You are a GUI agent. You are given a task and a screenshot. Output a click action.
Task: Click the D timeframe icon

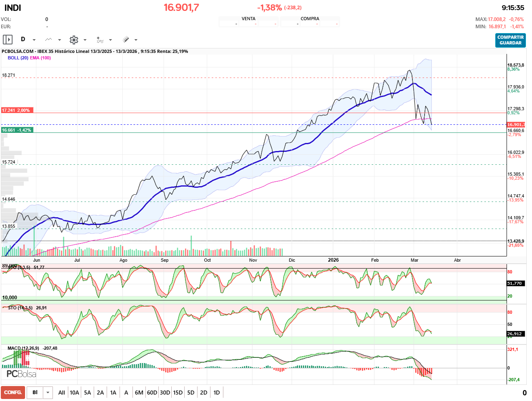[x=23, y=39]
